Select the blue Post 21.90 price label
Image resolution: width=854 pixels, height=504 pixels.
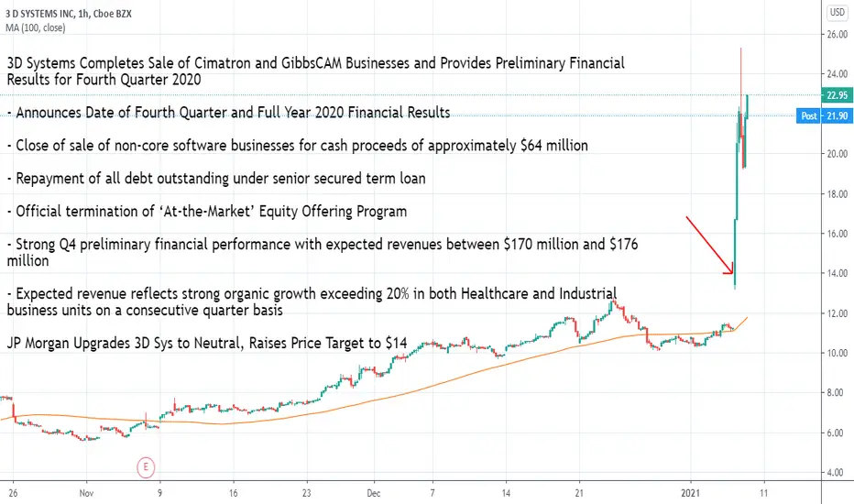pyautogui.click(x=825, y=115)
